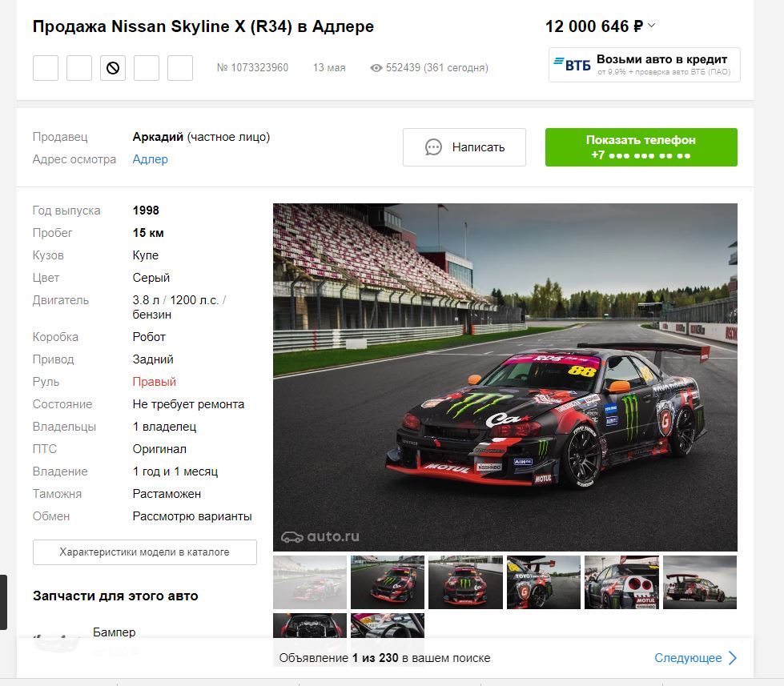Click the Объявление 1 из 230 counter text
Image resolution: width=784 pixels, height=686 pixels.
[384, 658]
